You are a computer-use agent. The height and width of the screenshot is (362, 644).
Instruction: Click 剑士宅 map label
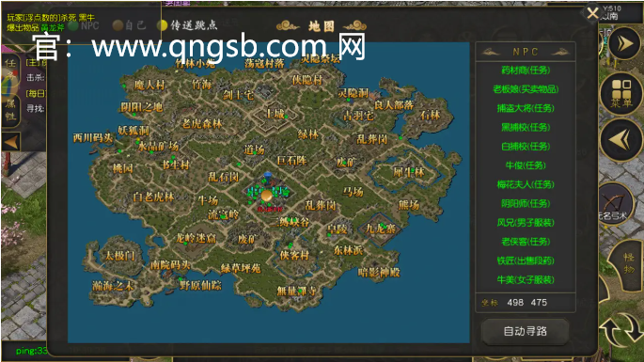[x=239, y=95]
